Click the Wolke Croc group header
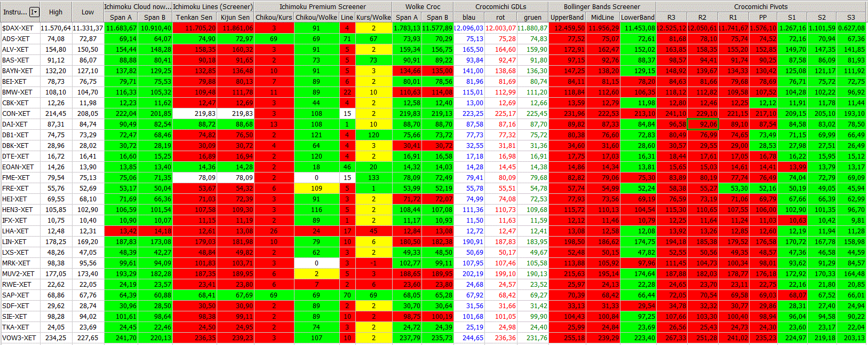This screenshot has height=345, width=868. tap(423, 6)
